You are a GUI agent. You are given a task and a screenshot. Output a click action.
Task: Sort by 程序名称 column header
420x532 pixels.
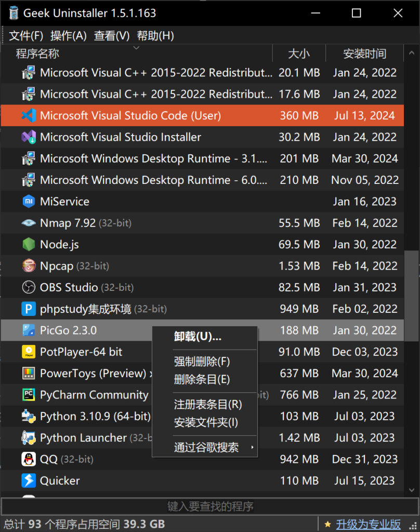137,54
